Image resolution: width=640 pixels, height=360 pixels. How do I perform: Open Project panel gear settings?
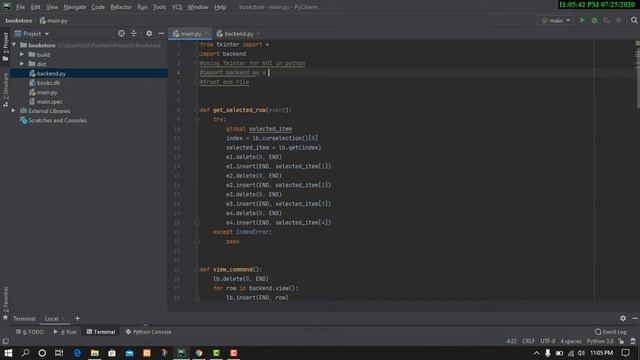tap(149, 33)
